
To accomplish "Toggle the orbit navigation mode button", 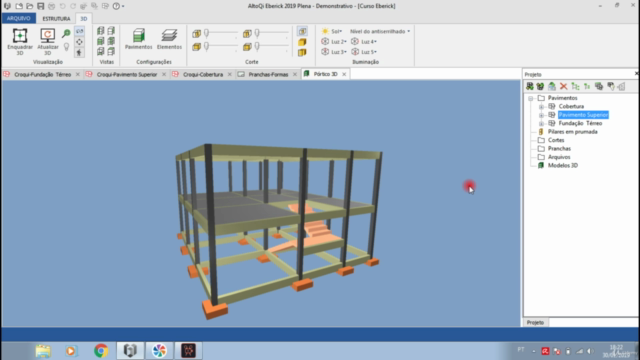I will click(x=80, y=31).
